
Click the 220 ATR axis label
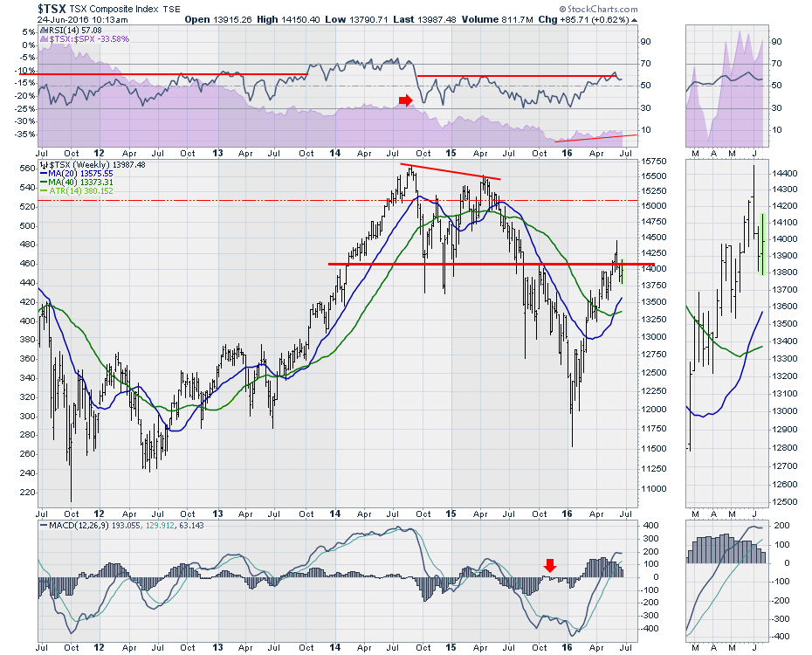[27, 492]
